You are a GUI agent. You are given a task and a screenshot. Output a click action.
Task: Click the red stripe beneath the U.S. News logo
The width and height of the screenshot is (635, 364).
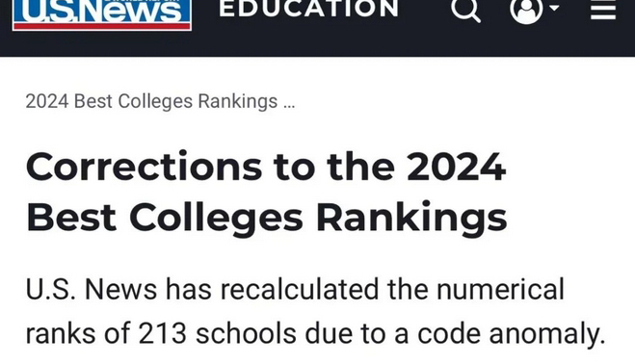pyautogui.click(x=101, y=26)
